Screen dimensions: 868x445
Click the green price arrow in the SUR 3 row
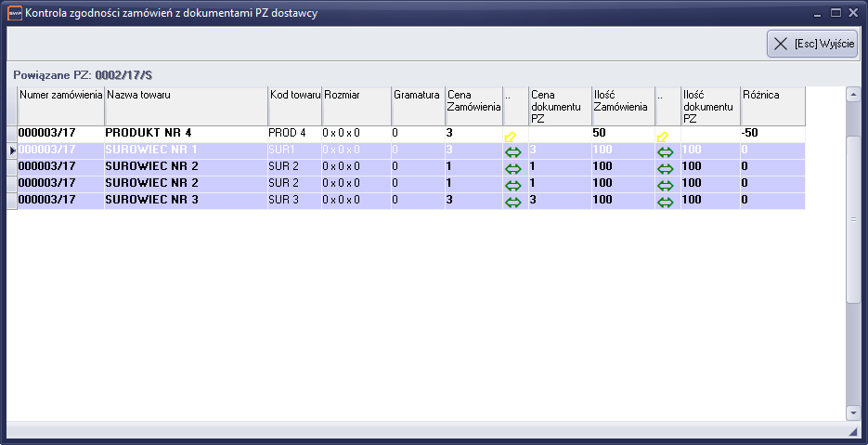point(512,202)
